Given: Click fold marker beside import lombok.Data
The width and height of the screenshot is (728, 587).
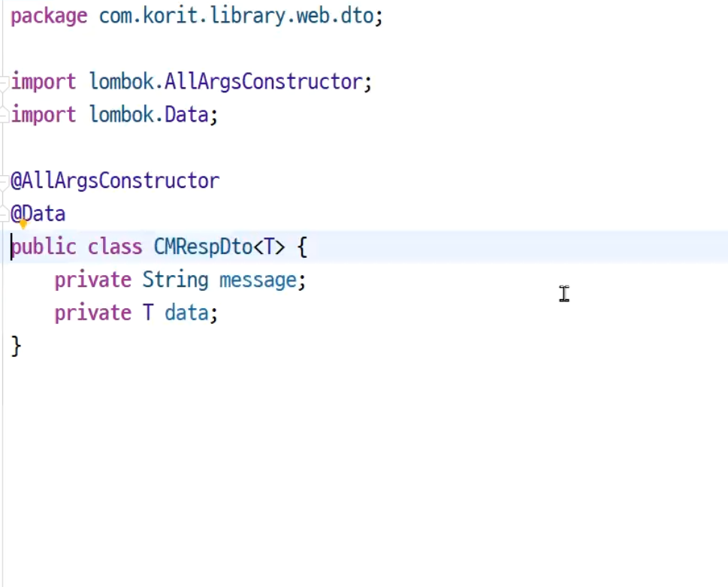Looking at the screenshot, I should click(4, 115).
